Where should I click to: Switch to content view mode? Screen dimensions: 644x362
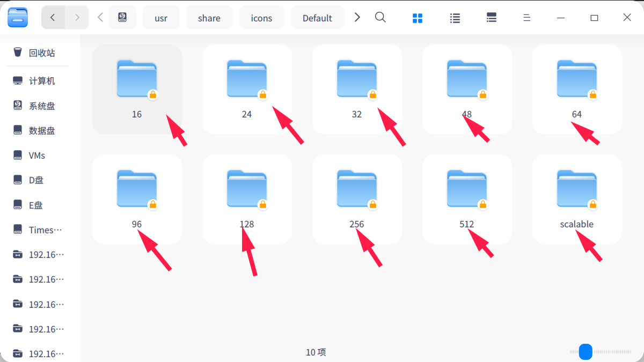point(491,17)
